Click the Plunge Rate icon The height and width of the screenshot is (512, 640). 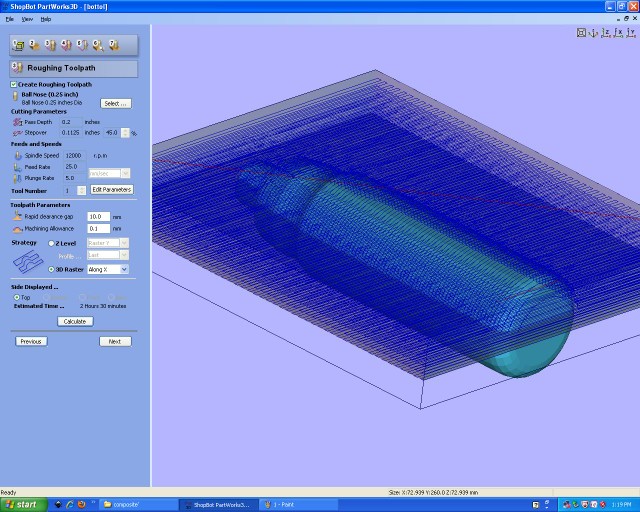pos(17,178)
